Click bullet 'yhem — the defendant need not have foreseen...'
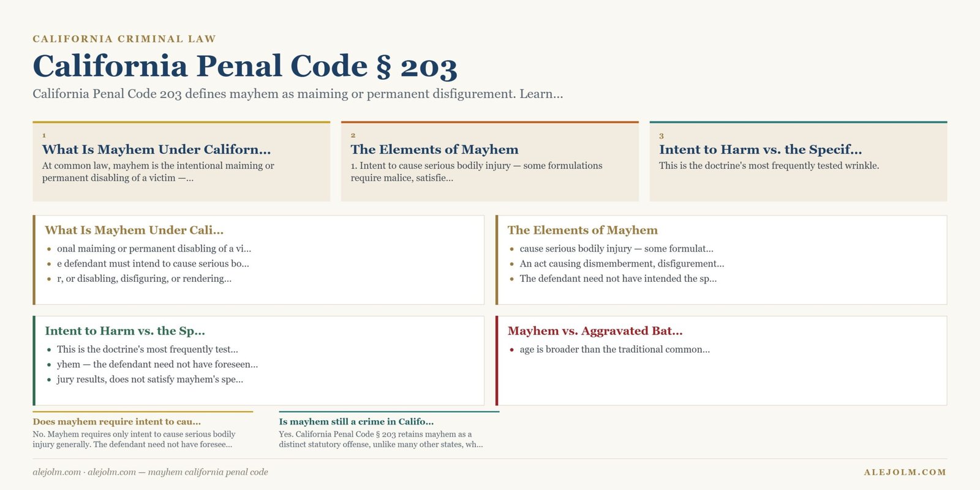Image resolution: width=980 pixels, height=490 pixels. tap(157, 364)
